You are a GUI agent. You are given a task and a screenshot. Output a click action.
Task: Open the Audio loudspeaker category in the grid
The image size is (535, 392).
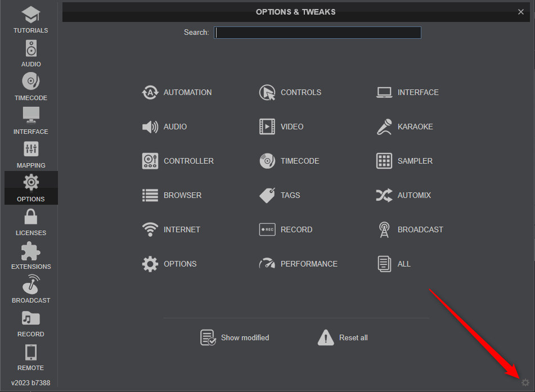(164, 127)
